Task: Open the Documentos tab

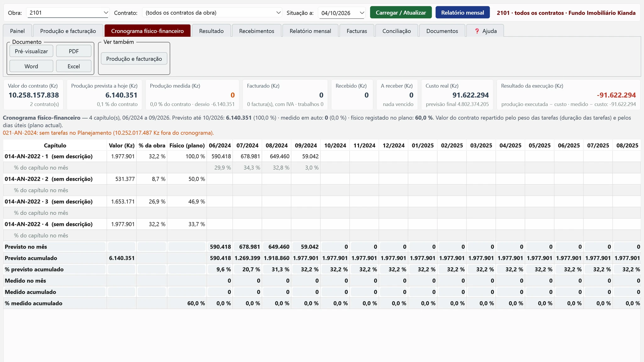Action: [x=442, y=31]
